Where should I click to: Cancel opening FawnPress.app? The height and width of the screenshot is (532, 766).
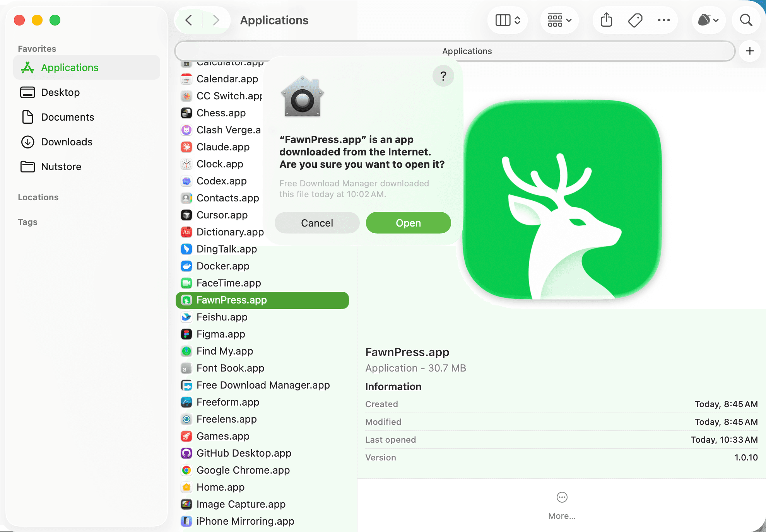coord(317,223)
